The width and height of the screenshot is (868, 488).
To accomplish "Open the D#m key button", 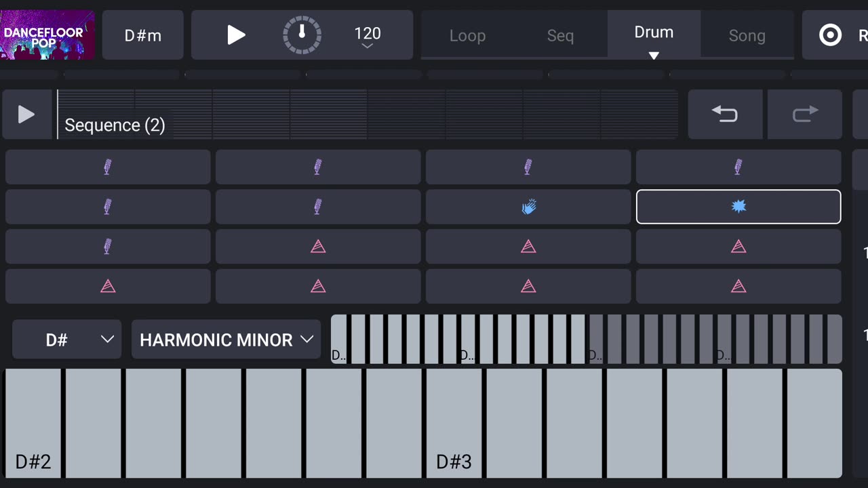I will point(143,35).
